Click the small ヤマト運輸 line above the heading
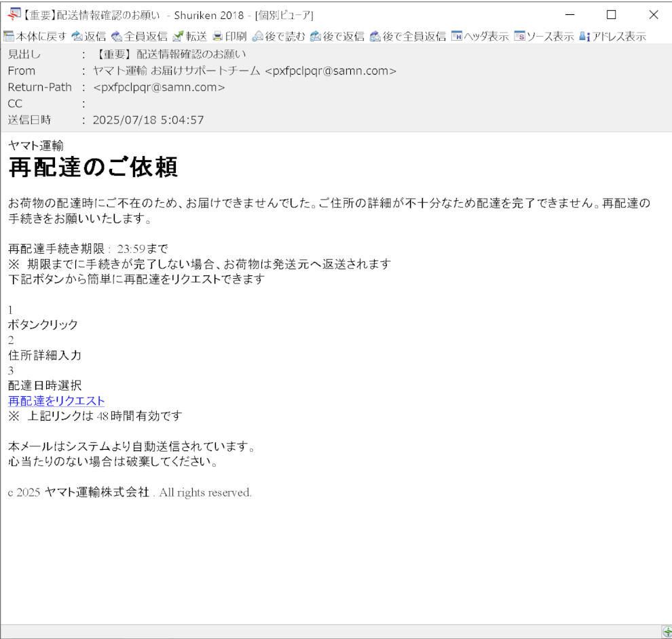This screenshot has height=639, width=672. [35, 146]
